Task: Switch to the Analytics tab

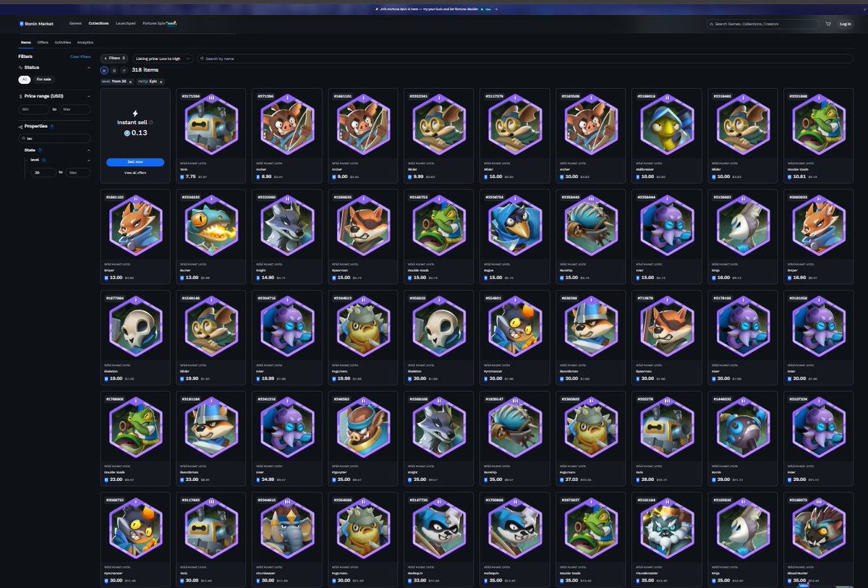Action: (85, 43)
